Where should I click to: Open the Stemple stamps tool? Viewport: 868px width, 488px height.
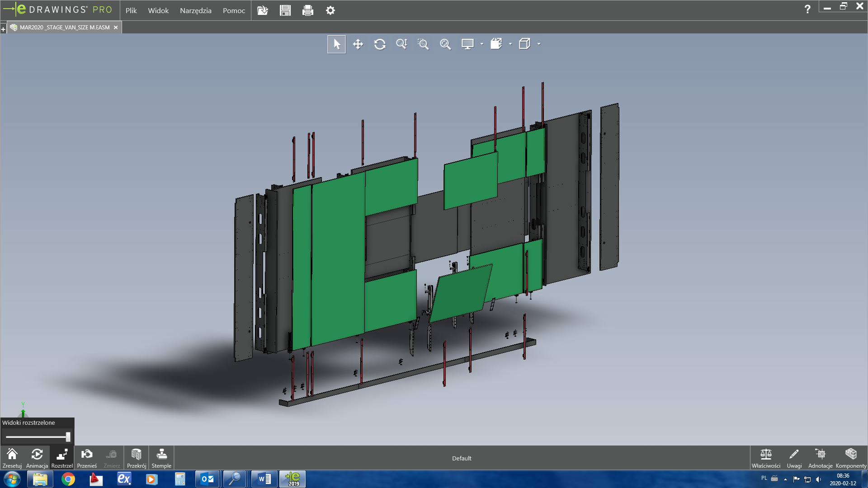[161, 457]
